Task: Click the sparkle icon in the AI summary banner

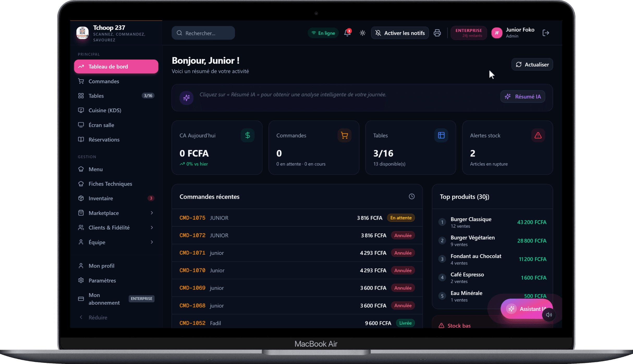Action: coord(186,98)
